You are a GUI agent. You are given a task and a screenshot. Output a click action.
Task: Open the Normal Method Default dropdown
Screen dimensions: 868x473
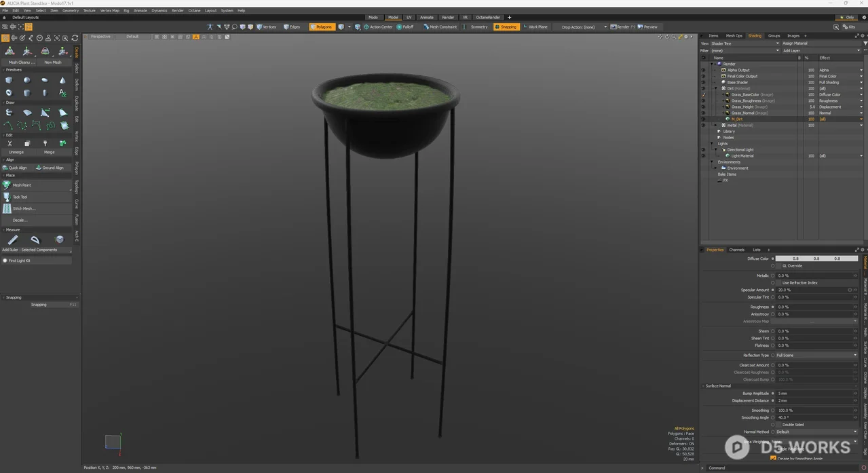816,432
